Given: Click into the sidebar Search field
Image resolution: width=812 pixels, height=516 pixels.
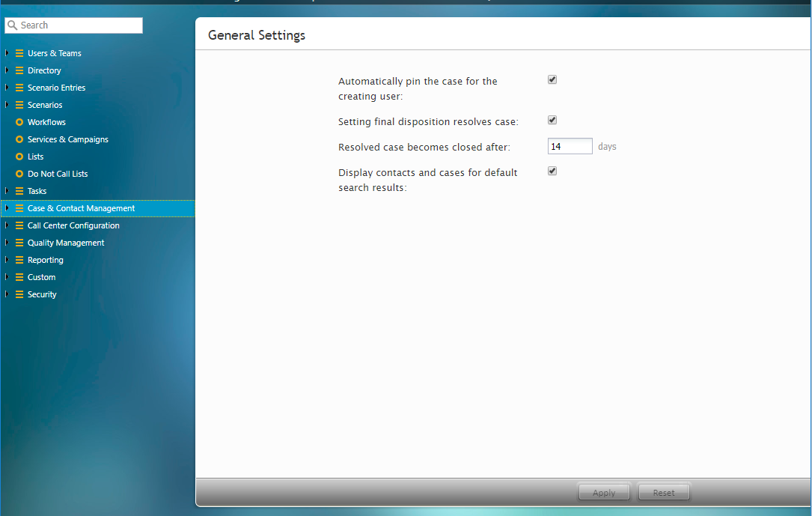Looking at the screenshot, I should pyautogui.click(x=79, y=25).
